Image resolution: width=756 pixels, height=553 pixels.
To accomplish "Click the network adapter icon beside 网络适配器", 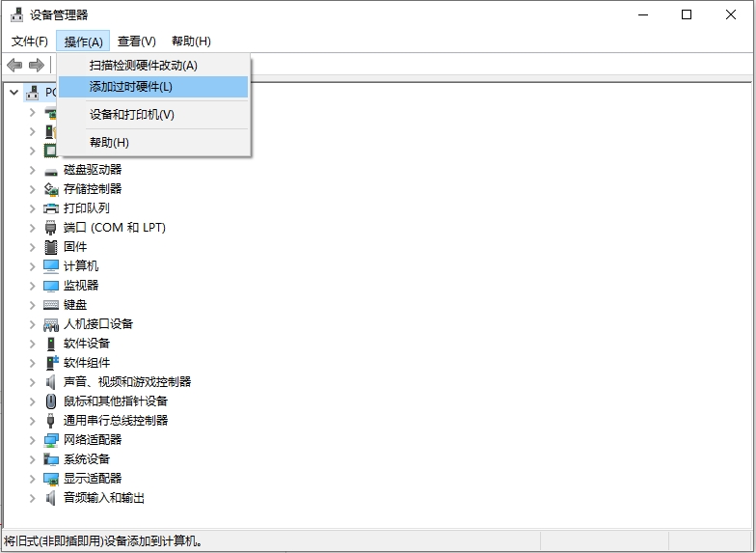I will 51,440.
